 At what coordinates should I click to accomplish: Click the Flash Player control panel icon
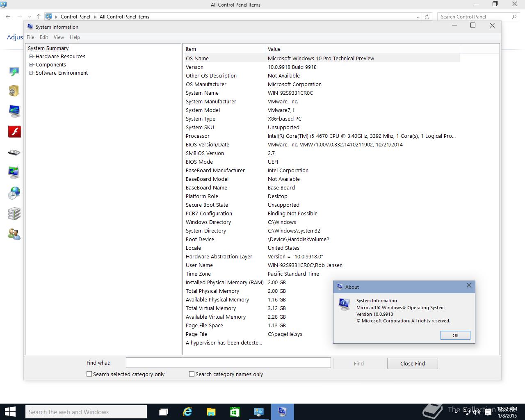14,132
